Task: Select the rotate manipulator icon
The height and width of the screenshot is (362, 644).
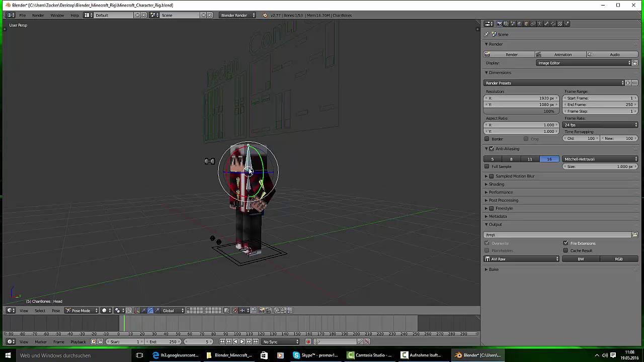Action: (x=150, y=310)
